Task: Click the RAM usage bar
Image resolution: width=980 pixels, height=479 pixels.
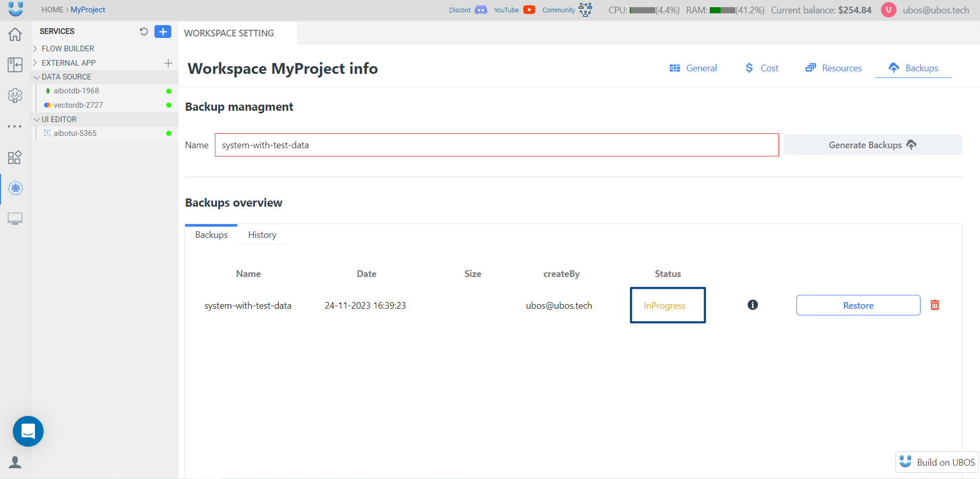Action: pyautogui.click(x=723, y=10)
